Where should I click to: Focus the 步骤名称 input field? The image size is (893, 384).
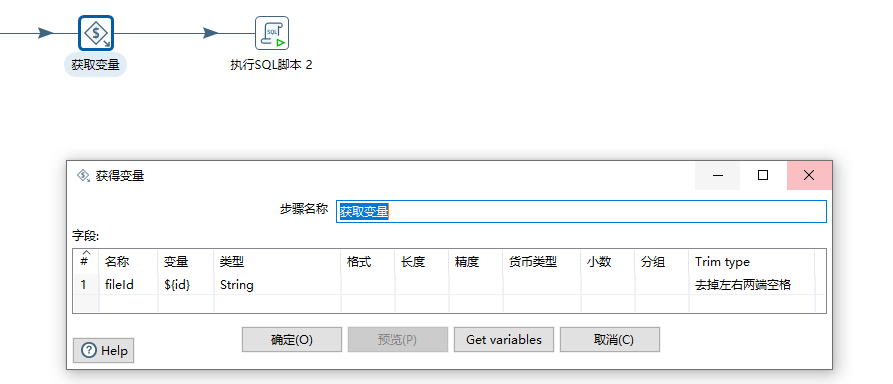(581, 211)
